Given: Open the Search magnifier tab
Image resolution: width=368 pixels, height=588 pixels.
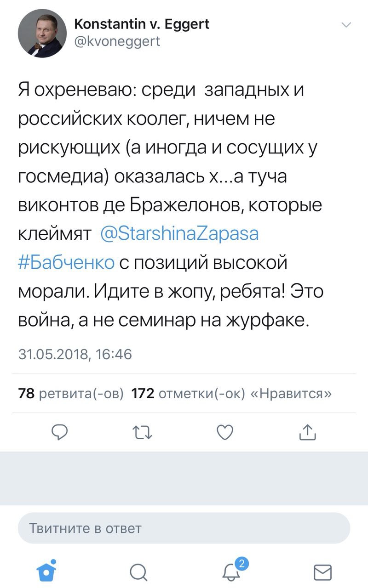Looking at the screenshot, I should click(x=138, y=572).
